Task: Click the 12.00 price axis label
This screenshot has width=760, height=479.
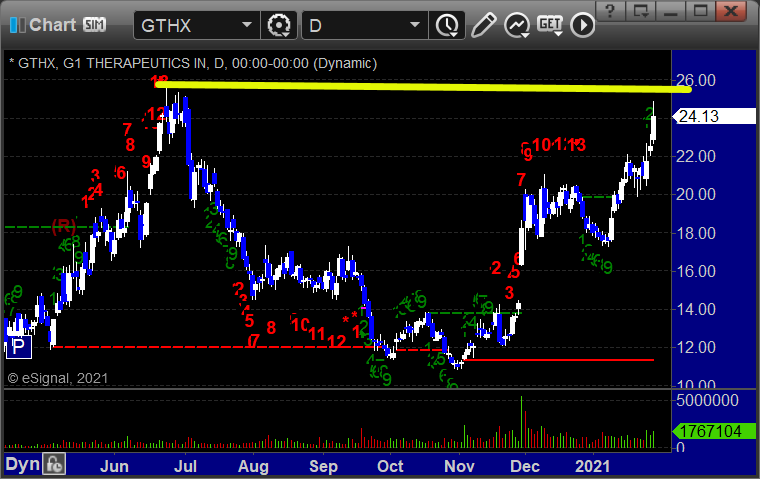Action: 696,347
